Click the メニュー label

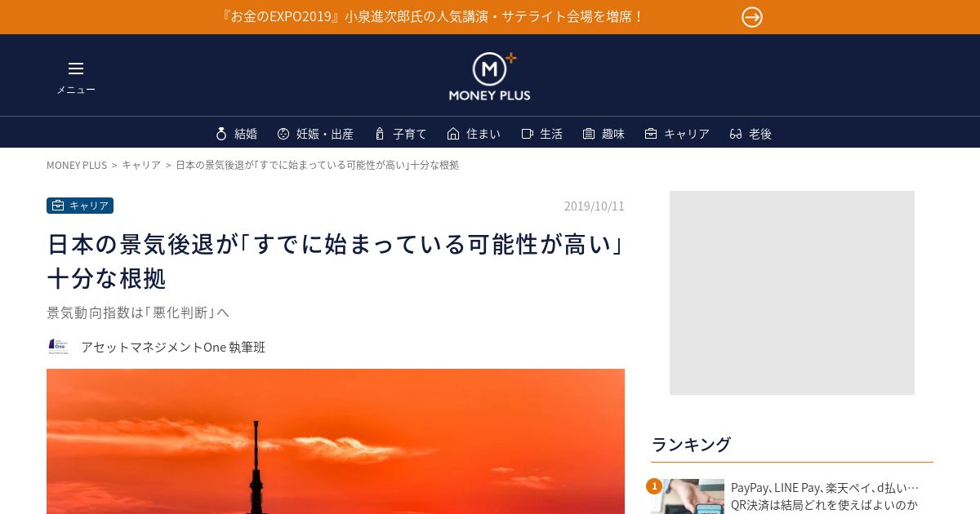pos(76,90)
